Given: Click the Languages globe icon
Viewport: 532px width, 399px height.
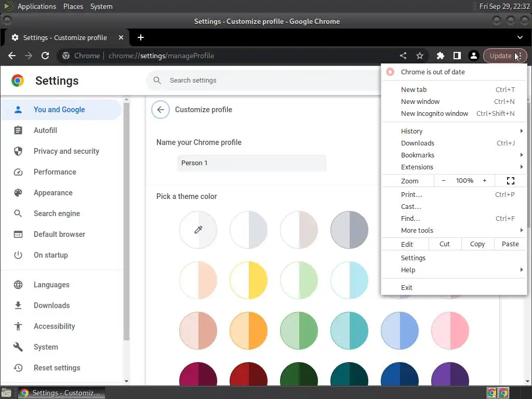Looking at the screenshot, I should pos(18,285).
